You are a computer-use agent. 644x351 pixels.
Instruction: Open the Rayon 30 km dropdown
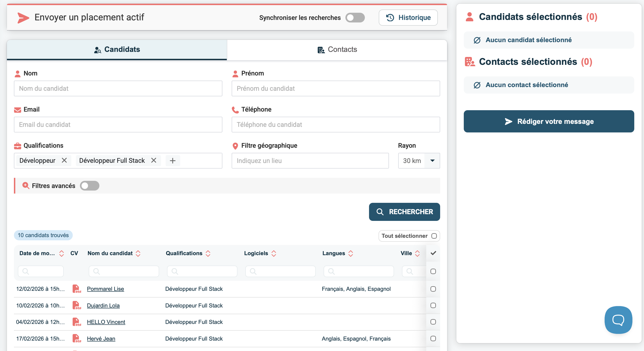[x=432, y=161]
